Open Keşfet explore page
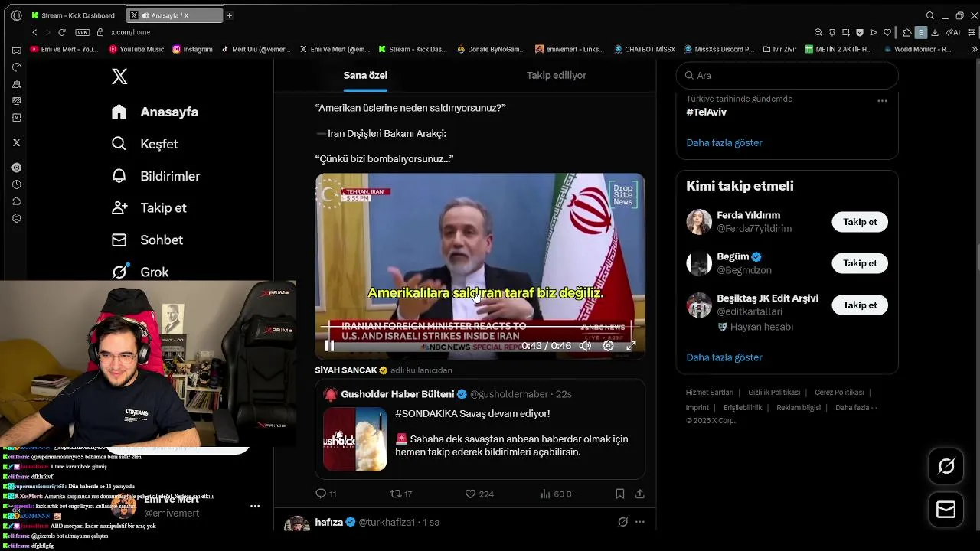980x551 pixels. (x=145, y=144)
